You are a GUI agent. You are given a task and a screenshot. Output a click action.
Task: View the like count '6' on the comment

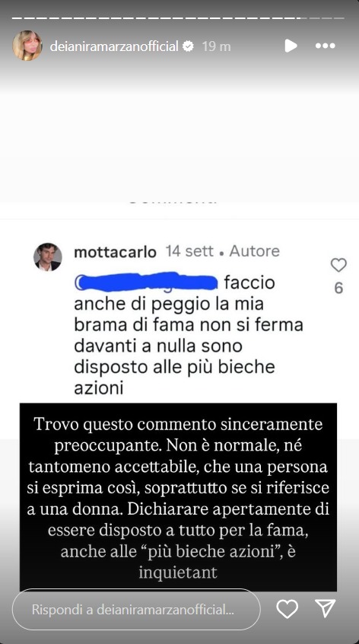click(x=338, y=289)
